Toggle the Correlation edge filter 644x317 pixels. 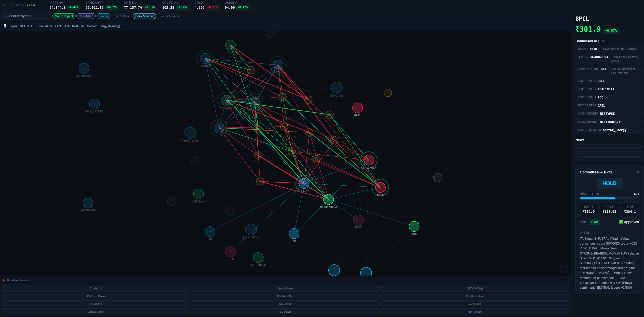(86, 16)
